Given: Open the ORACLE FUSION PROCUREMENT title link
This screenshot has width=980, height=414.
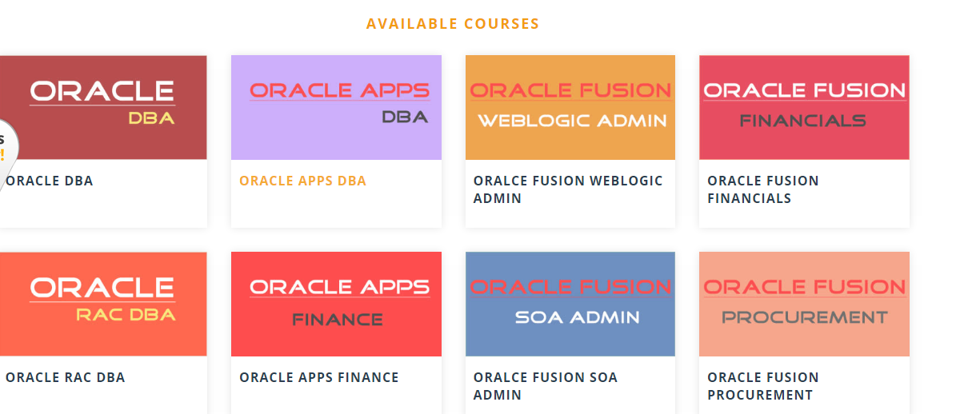Looking at the screenshot, I should 763,386.
